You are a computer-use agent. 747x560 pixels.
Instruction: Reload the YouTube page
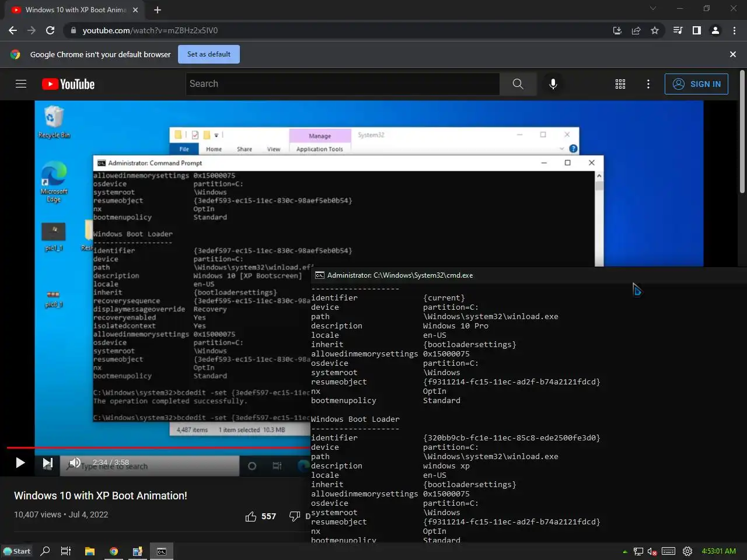(x=50, y=30)
